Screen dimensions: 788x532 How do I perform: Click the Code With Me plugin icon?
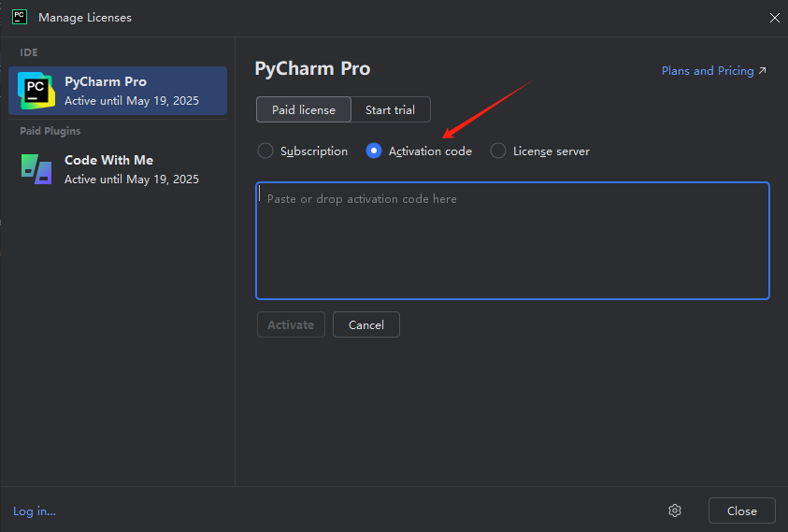tap(36, 168)
